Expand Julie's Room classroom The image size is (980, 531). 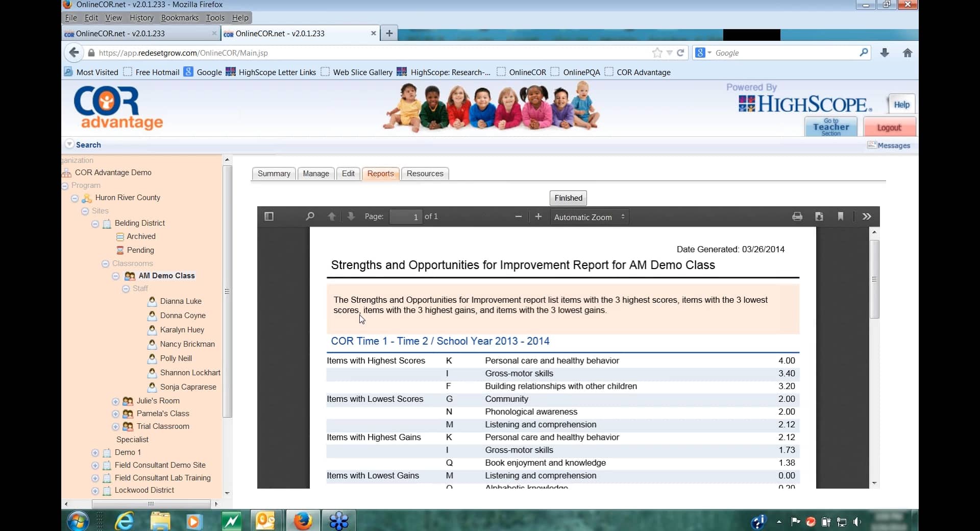pyautogui.click(x=115, y=401)
